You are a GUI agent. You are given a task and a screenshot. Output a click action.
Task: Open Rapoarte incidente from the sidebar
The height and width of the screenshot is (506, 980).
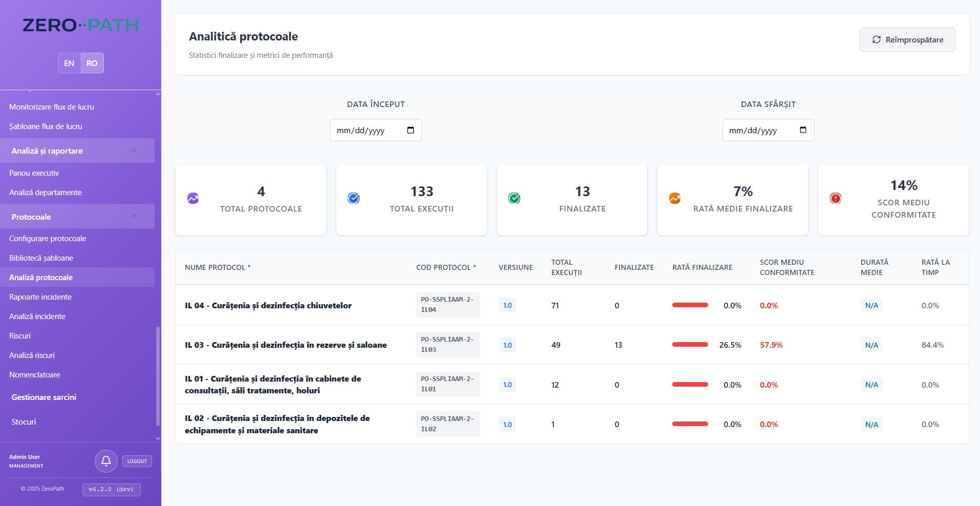click(41, 297)
